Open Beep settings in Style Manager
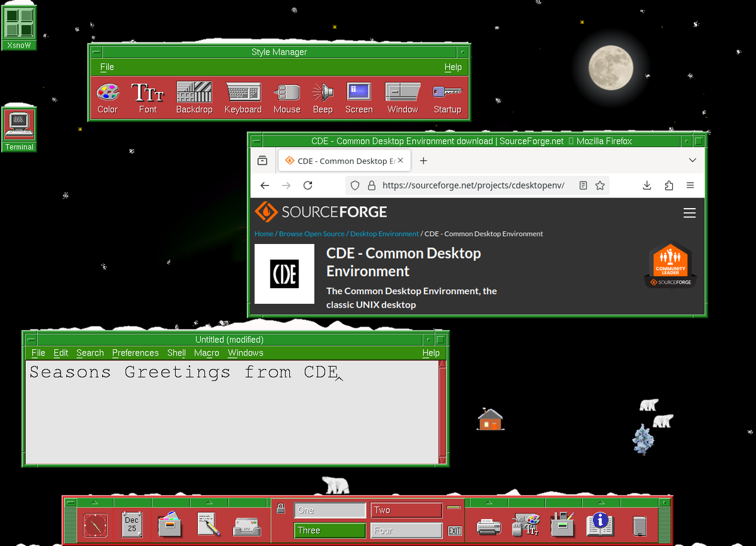 (x=323, y=98)
